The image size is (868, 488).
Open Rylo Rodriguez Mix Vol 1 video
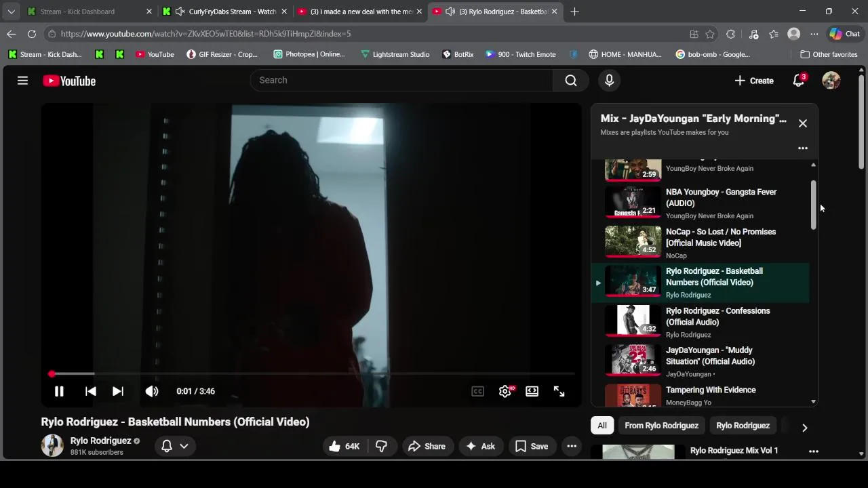coord(734,451)
